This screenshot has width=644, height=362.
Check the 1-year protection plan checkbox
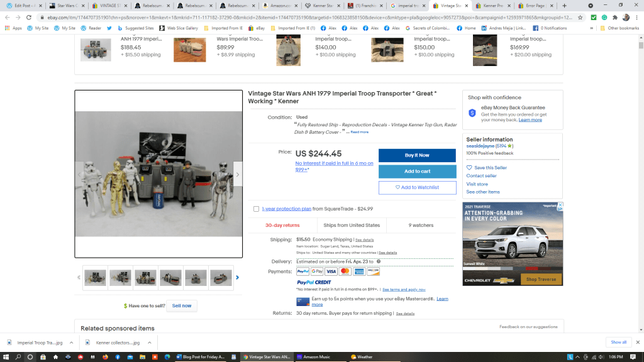(x=256, y=209)
